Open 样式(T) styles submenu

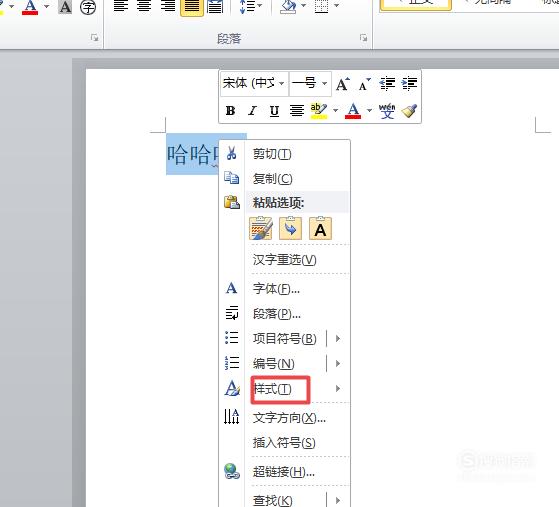tap(272, 389)
